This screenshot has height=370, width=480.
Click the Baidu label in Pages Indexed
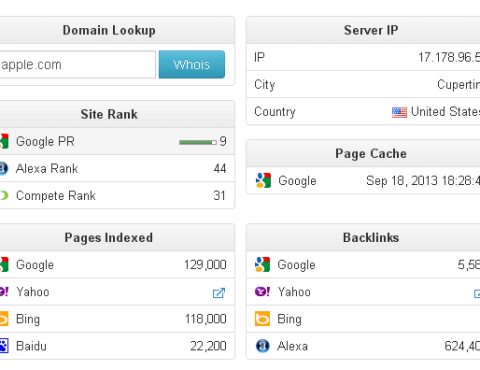point(31,346)
